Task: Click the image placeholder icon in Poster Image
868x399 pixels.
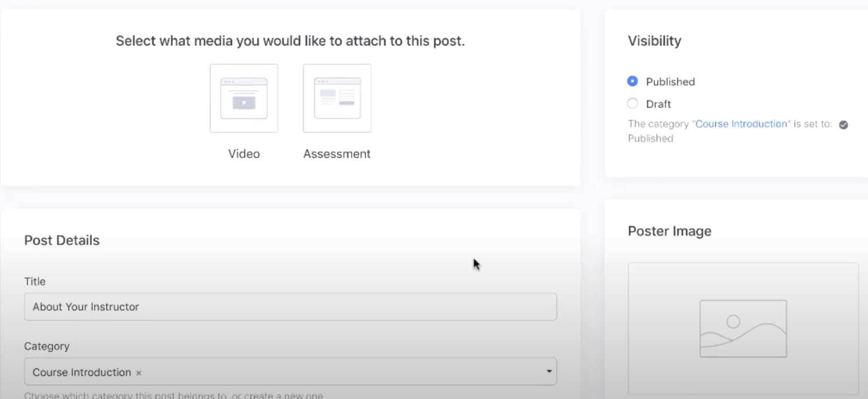Action: click(743, 328)
